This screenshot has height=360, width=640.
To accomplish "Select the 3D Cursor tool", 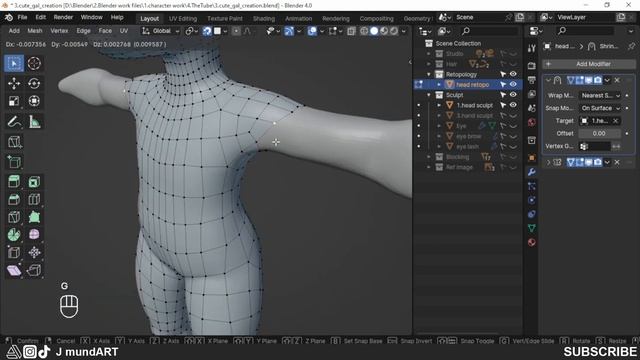I will (x=34, y=64).
